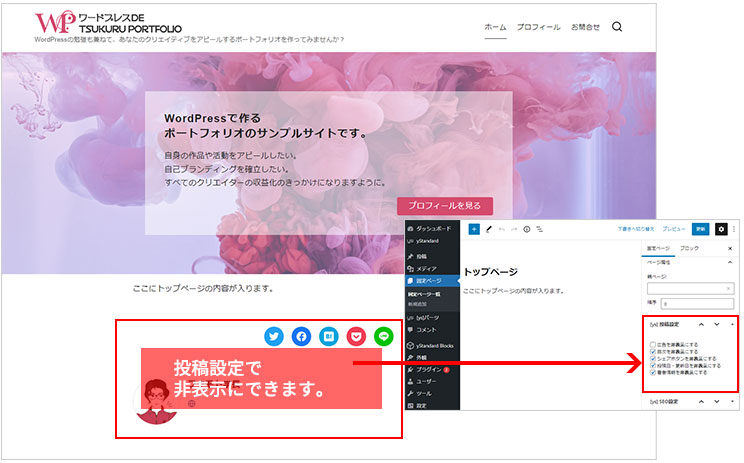Click プレビュー in editor toolbar
The height and width of the screenshot is (463, 744).
click(x=674, y=229)
